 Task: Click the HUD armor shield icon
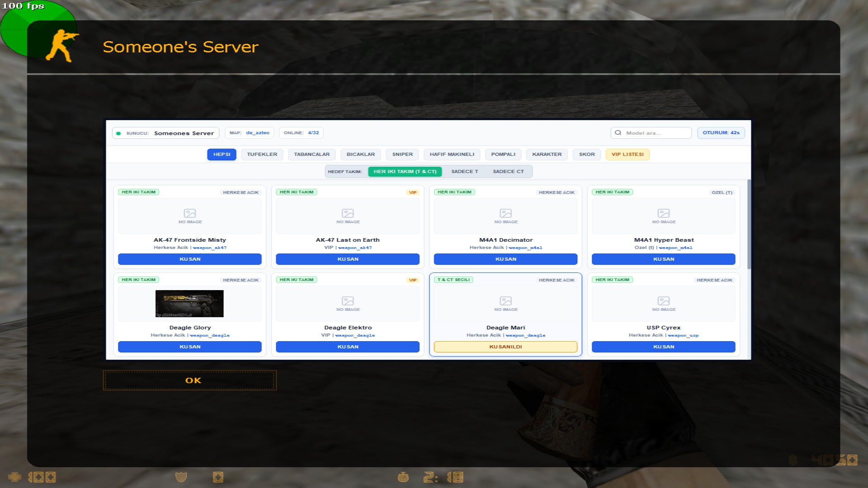coord(181,477)
